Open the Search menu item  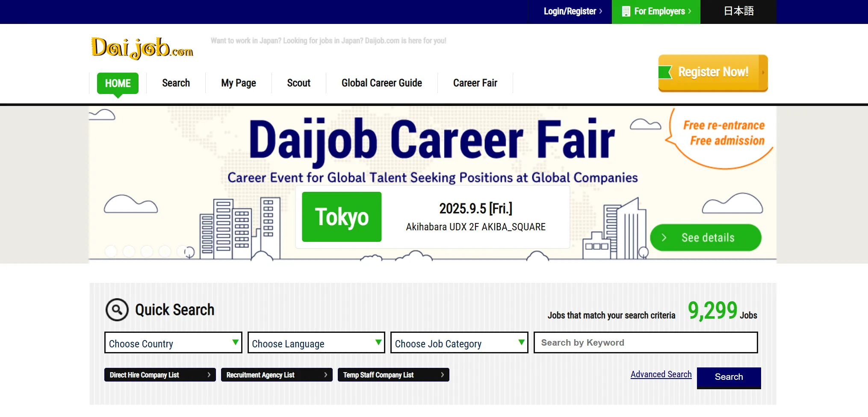click(x=176, y=83)
